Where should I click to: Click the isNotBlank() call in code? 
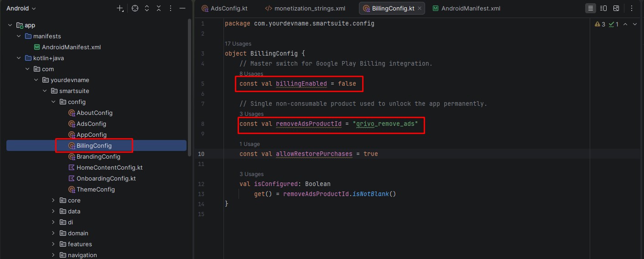coord(374,194)
